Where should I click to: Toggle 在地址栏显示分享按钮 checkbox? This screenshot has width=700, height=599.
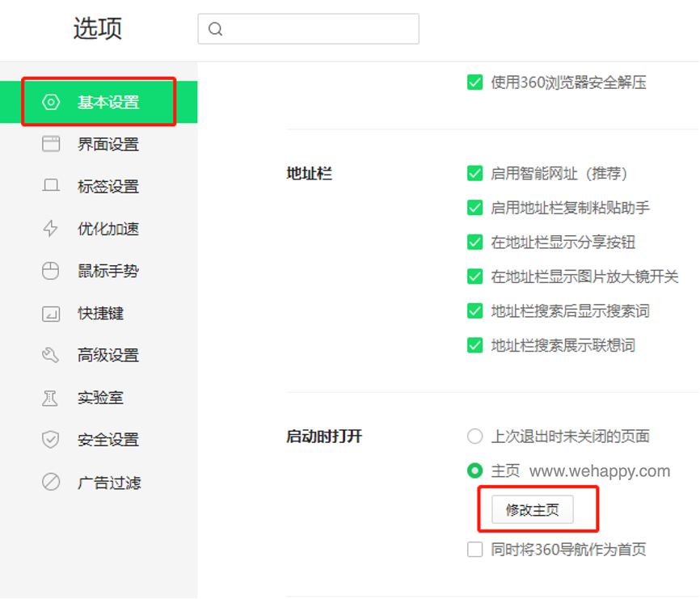click(x=474, y=243)
